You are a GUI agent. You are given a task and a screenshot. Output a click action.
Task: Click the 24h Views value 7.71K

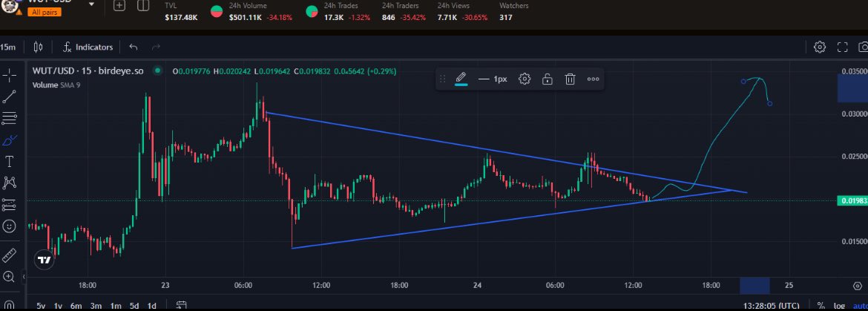point(447,17)
